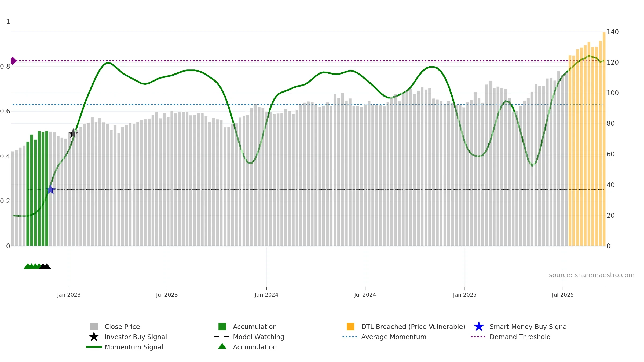Click the green Accumulation square legend swatch
The height and width of the screenshot is (362, 644).
(222, 326)
